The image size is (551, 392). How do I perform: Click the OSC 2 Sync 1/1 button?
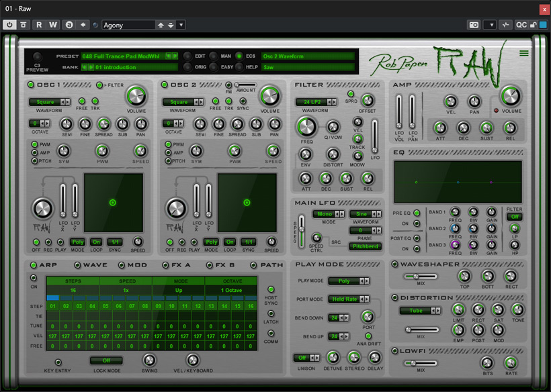point(249,242)
